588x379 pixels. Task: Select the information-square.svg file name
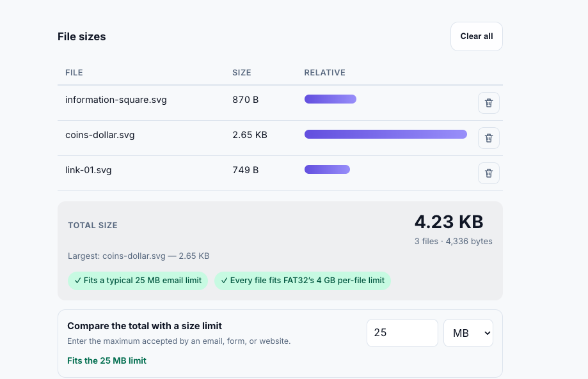[x=116, y=100]
